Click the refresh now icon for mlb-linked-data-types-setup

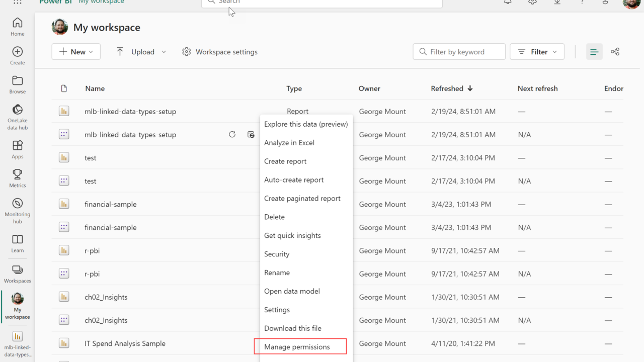tap(232, 135)
